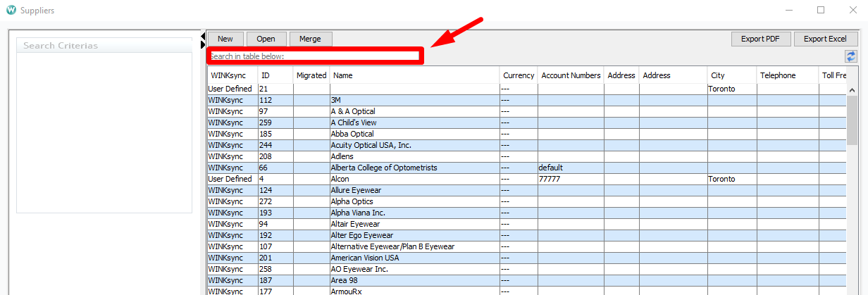Click Toronto city cell in Alcon row
This screenshot has width=868, height=295.
[x=732, y=179]
